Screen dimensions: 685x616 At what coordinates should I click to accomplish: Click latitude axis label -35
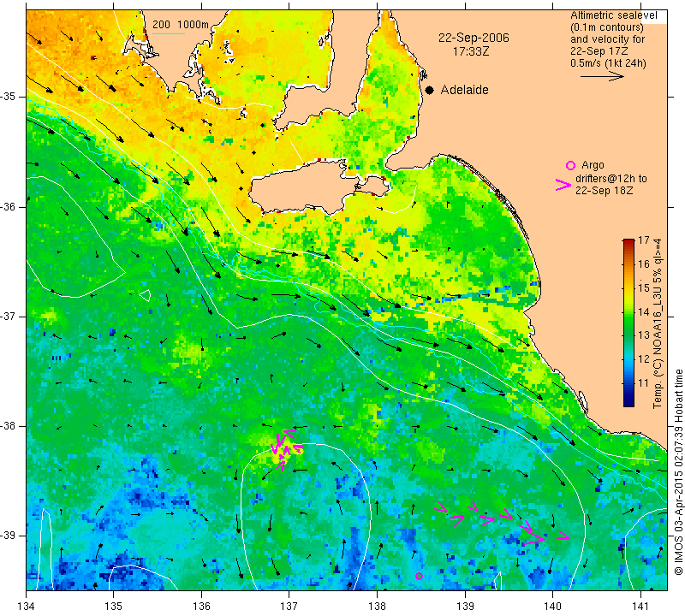click(9, 97)
